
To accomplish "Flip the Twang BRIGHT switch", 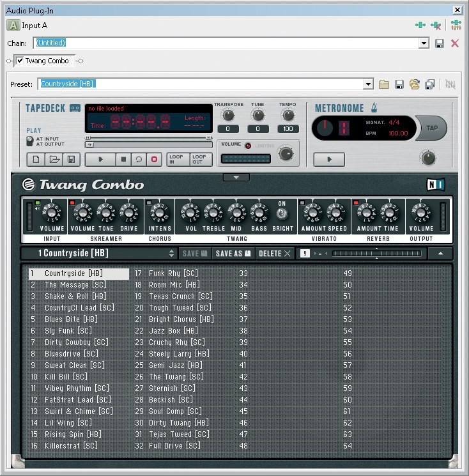I will [282, 214].
